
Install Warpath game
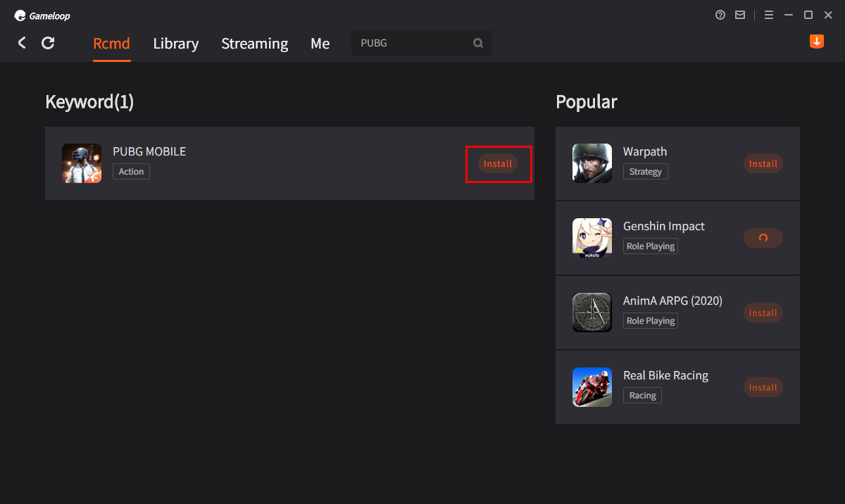pyautogui.click(x=763, y=163)
